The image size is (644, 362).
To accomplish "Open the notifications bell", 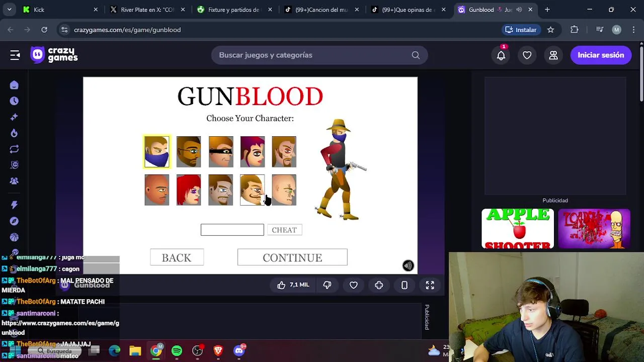I will pyautogui.click(x=501, y=55).
